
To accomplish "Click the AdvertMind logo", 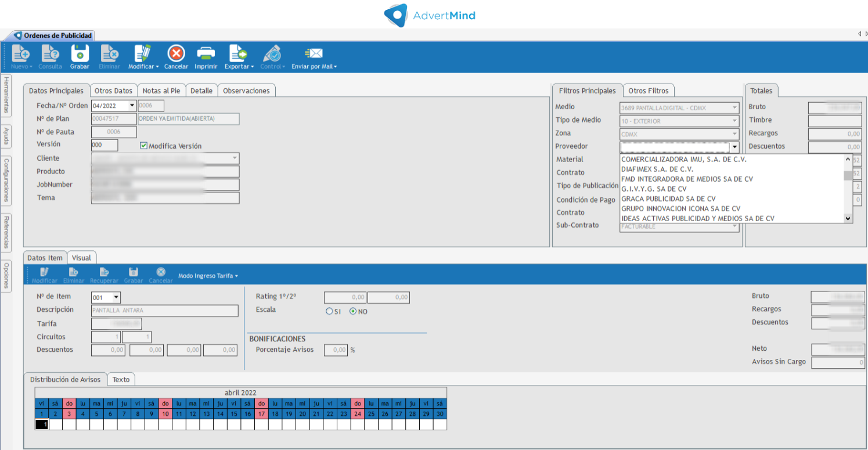I will [430, 15].
